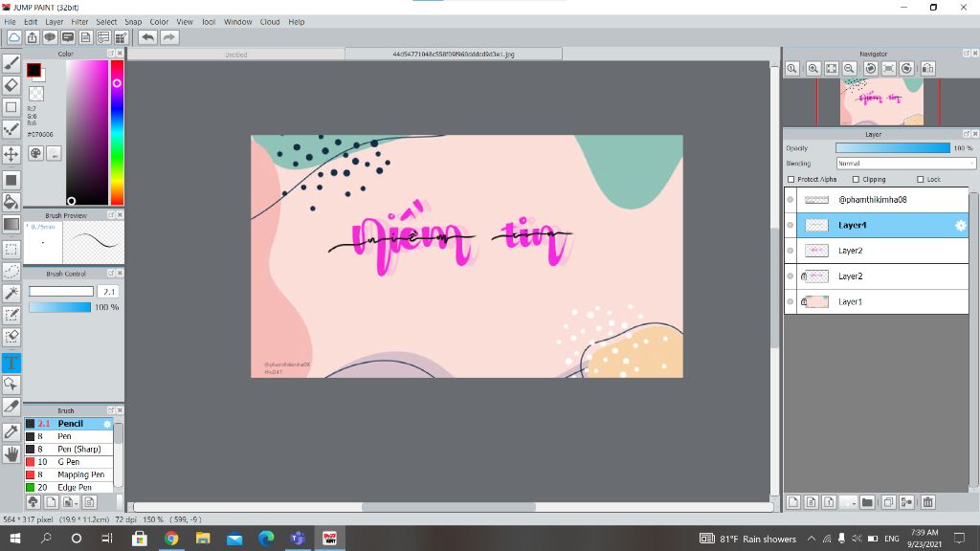The image size is (980, 551).
Task: Select the Layer1 row
Action: [877, 301]
